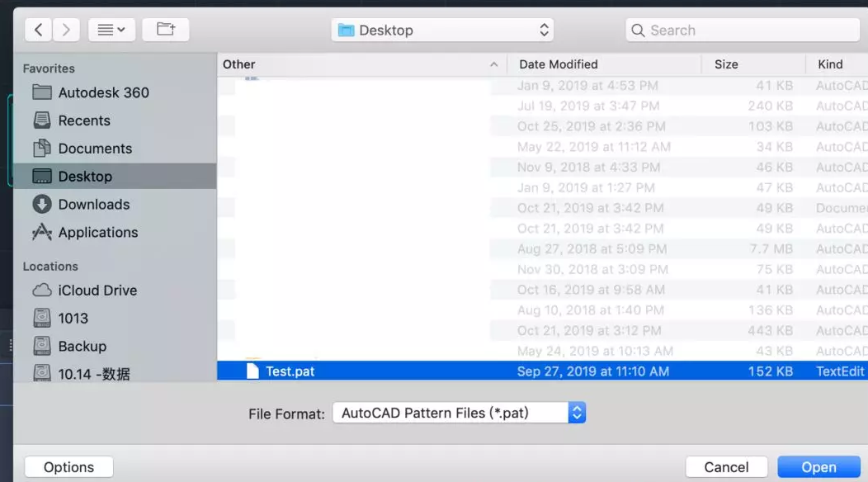Select Desktop in the sidebar
868x482 pixels.
click(115, 176)
